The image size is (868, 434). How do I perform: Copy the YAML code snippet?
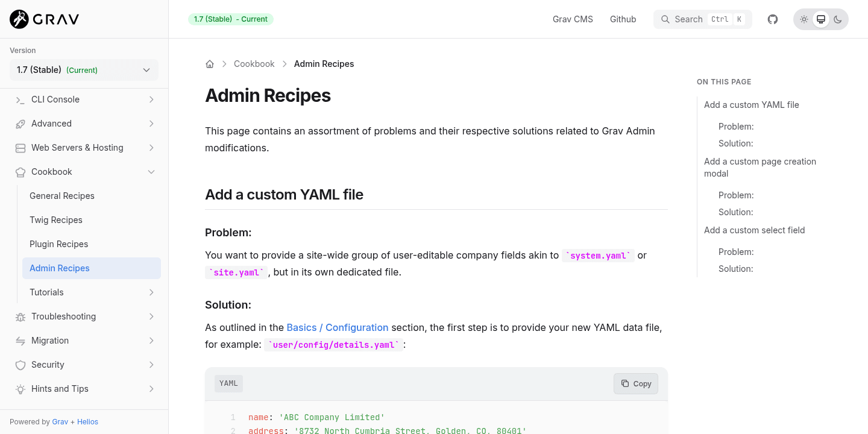[x=635, y=383]
